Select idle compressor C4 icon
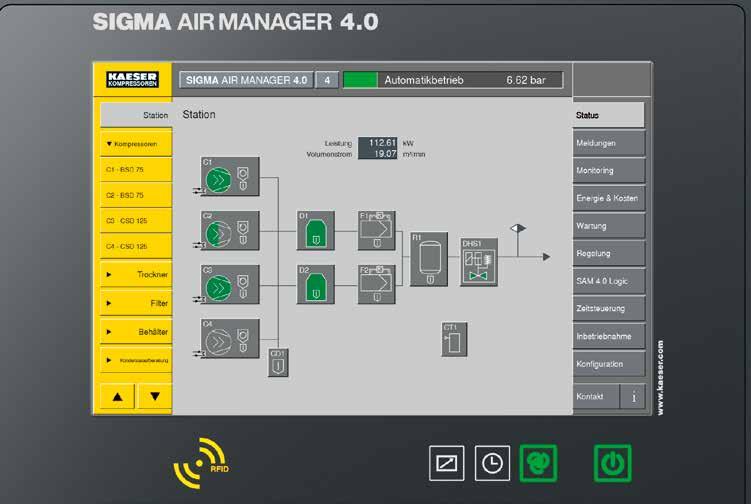 click(x=230, y=339)
